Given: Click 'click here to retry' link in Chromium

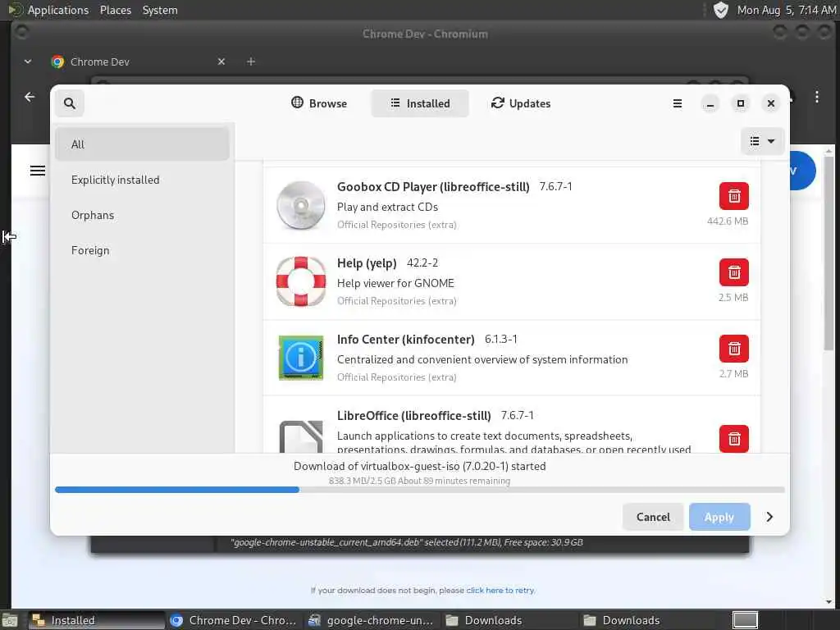Looking at the screenshot, I should pyautogui.click(x=500, y=591).
